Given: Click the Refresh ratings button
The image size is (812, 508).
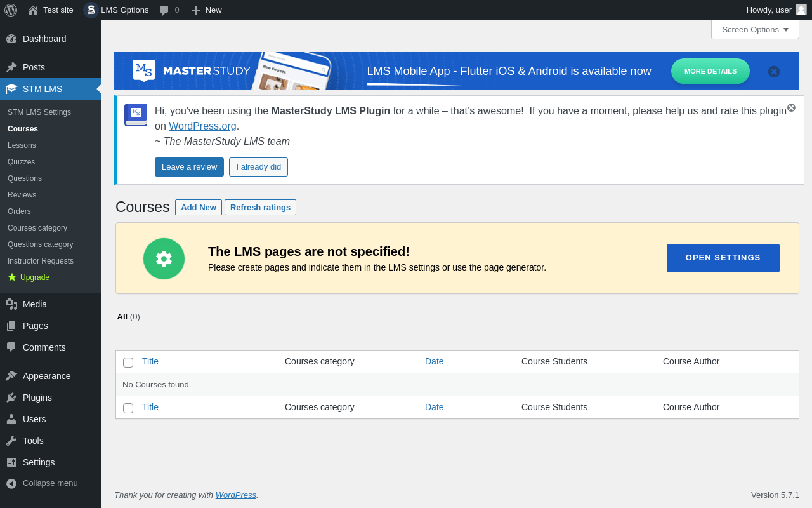Looking at the screenshot, I should [260, 207].
